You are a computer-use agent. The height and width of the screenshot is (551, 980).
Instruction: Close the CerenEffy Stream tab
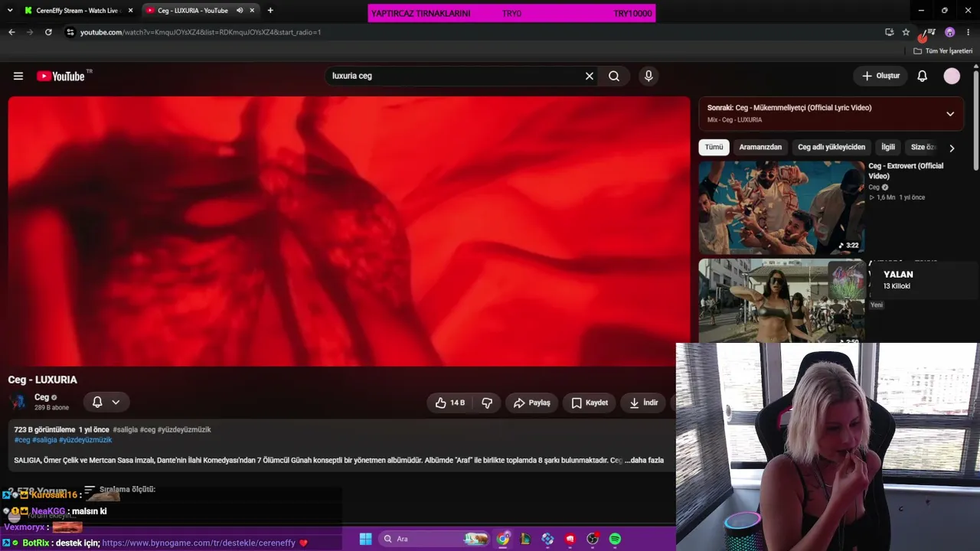coord(130,11)
